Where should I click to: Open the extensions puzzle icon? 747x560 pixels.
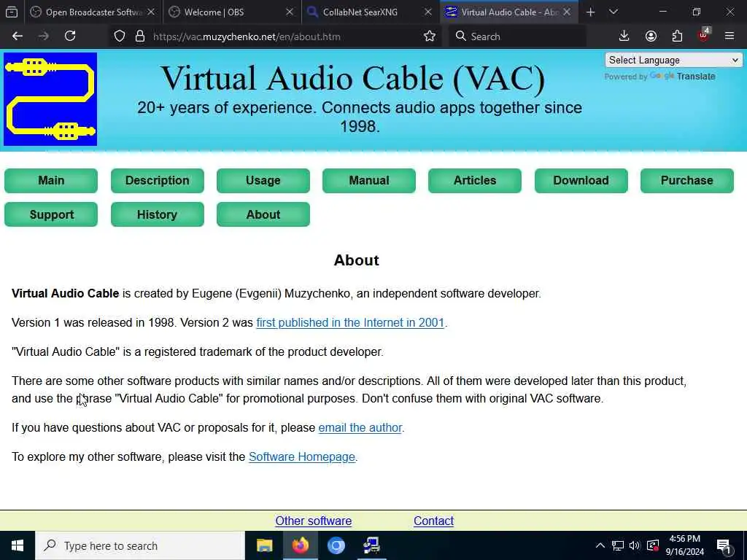[677, 36]
